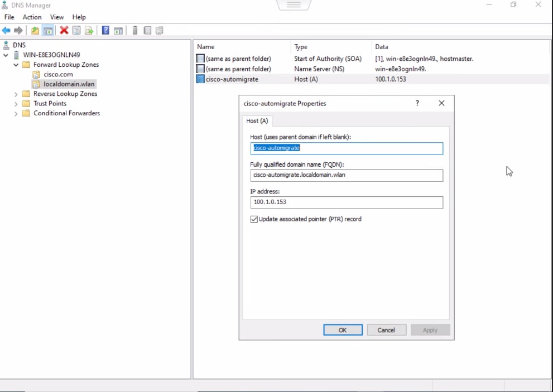Toggle the Show/Hide Console Tree icon
Image resolution: width=553 pixels, height=392 pixels.
point(47,30)
